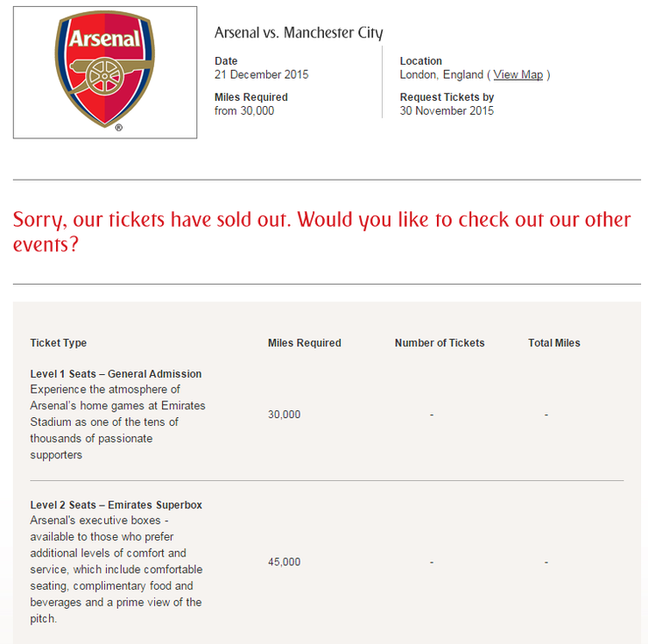Click the Miles Required column header
Screen dimensions: 648x644
click(x=305, y=343)
